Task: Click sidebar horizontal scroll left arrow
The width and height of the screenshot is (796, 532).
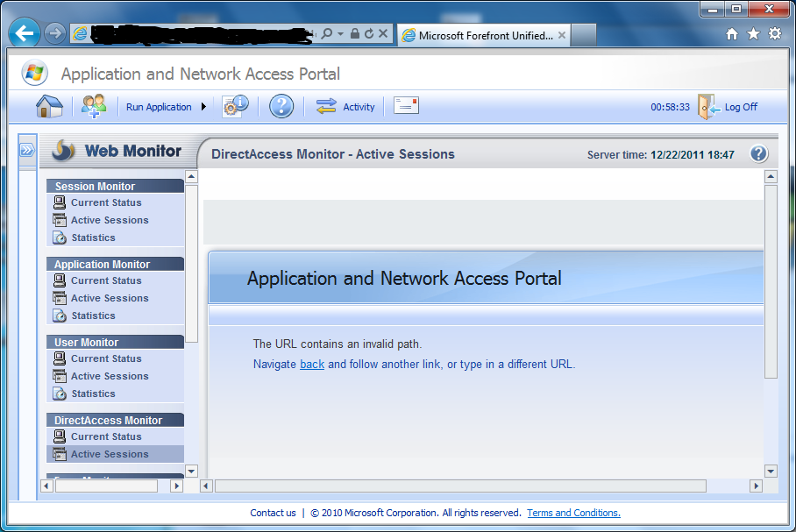Action: (x=46, y=486)
